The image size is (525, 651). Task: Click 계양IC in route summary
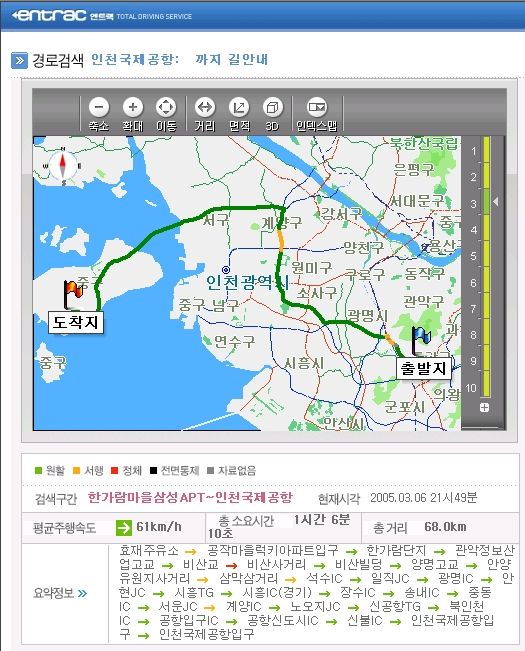click(244, 607)
